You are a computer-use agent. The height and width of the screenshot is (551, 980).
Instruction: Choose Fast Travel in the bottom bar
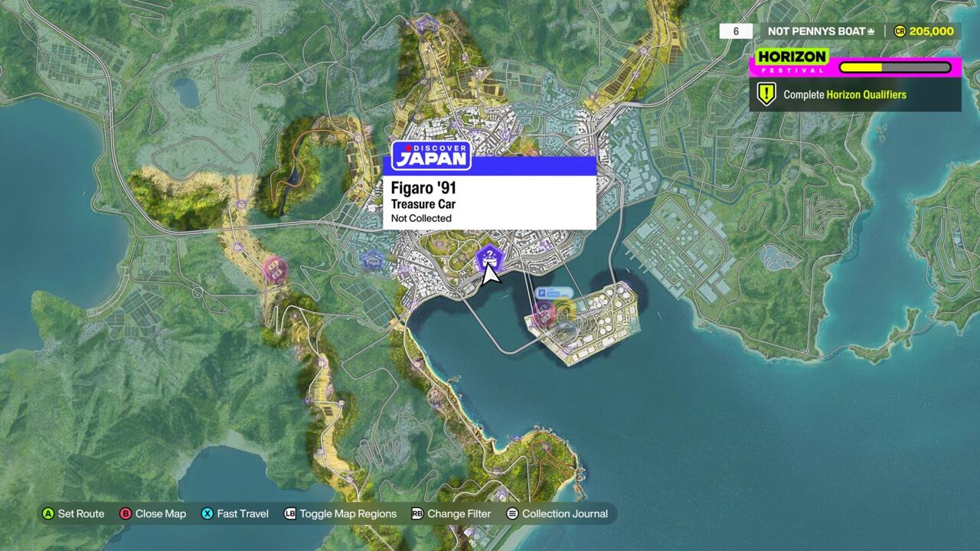[243, 514]
